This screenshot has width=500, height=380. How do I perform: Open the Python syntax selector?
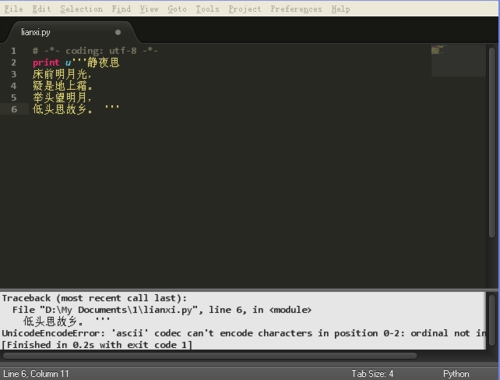point(456,374)
